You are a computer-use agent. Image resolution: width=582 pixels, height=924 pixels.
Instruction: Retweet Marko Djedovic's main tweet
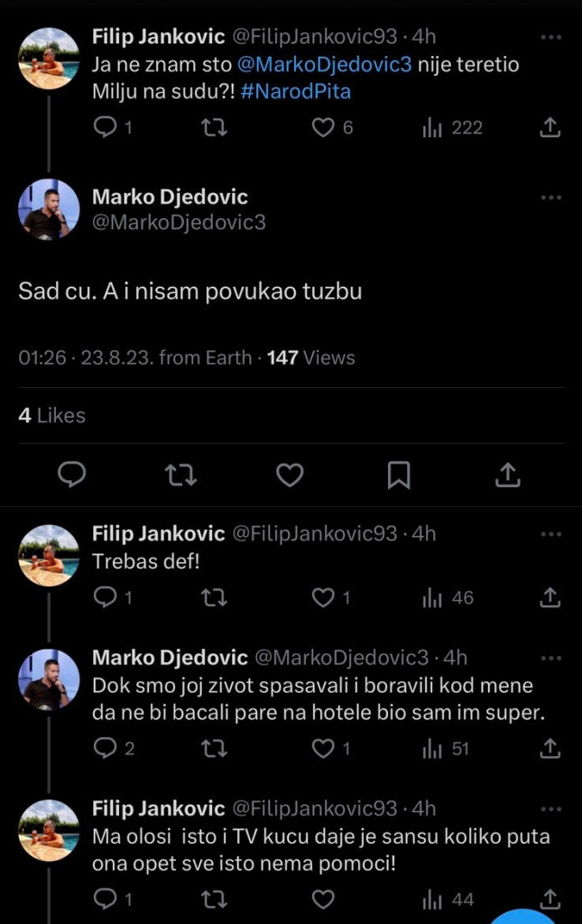(180, 474)
